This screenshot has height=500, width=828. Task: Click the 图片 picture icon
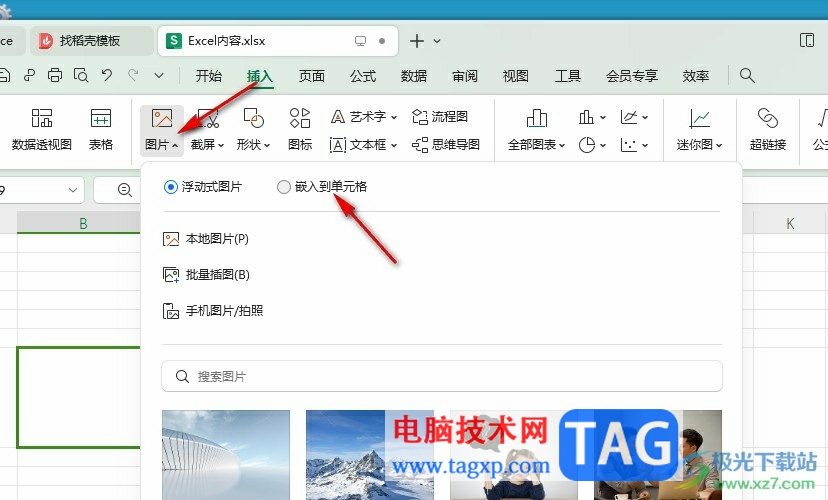tap(162, 118)
